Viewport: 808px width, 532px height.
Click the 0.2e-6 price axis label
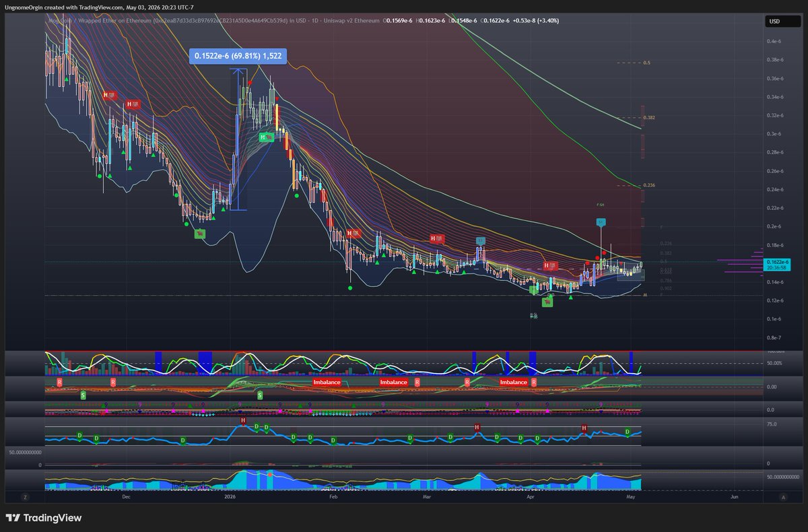tap(774, 226)
